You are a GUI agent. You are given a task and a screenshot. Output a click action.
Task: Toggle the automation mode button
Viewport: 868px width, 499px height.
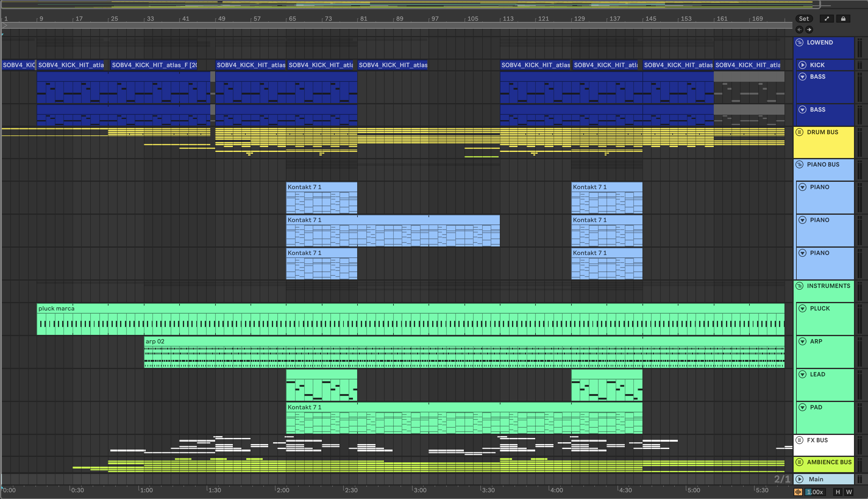[827, 19]
